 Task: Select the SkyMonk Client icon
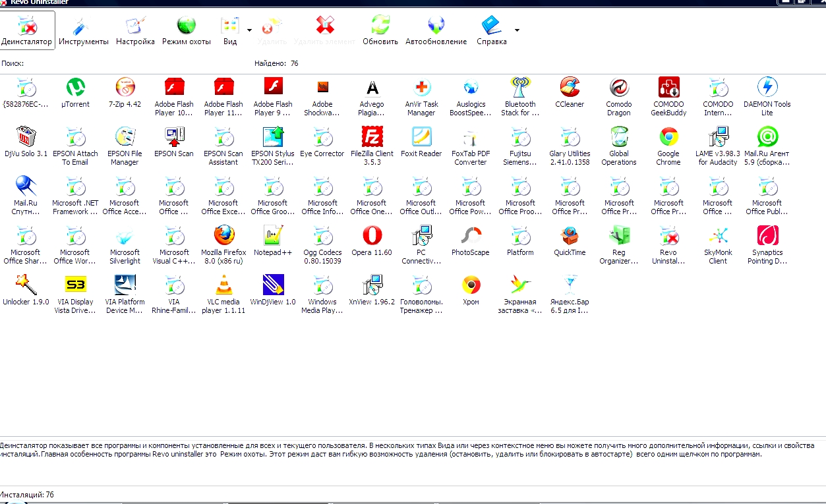718,235
